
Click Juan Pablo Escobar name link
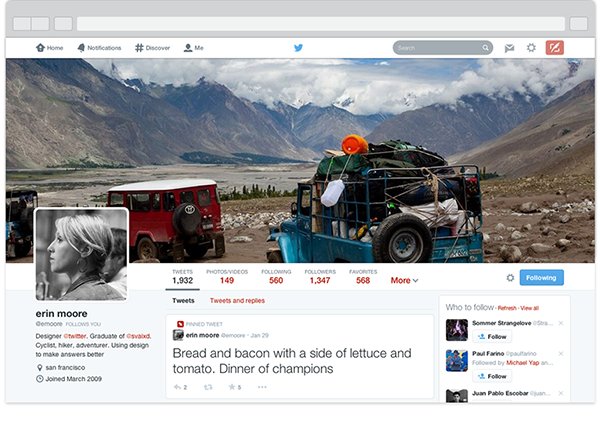coord(500,393)
